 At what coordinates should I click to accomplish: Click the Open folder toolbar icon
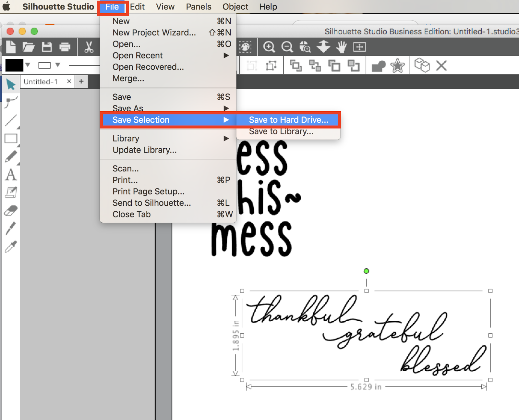pos(29,47)
